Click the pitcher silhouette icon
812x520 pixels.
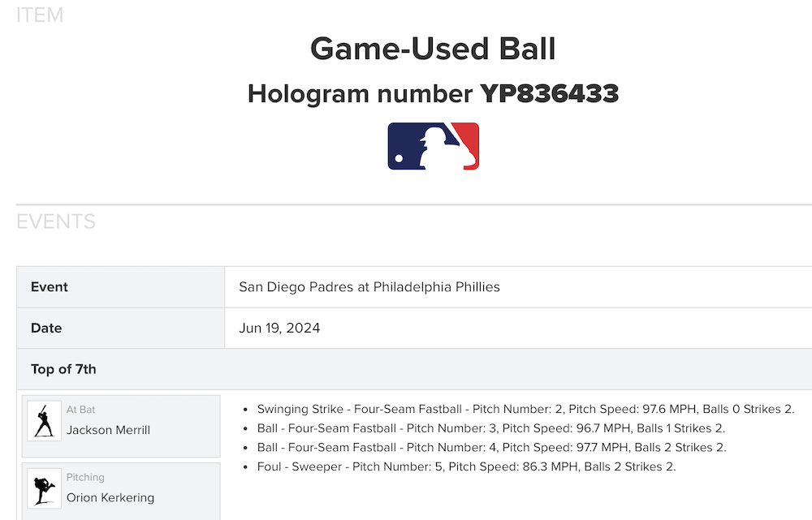tap(44, 488)
